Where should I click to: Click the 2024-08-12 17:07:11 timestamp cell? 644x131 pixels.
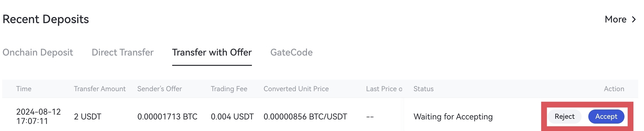(38, 116)
